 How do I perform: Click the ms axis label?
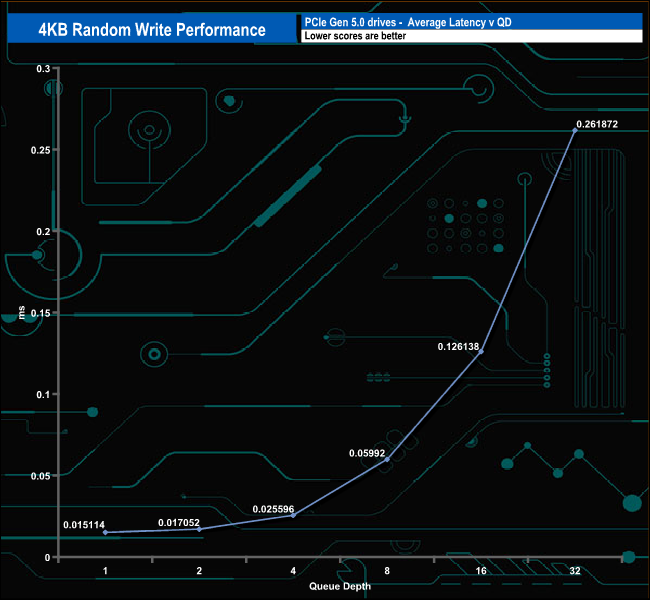pos(21,312)
